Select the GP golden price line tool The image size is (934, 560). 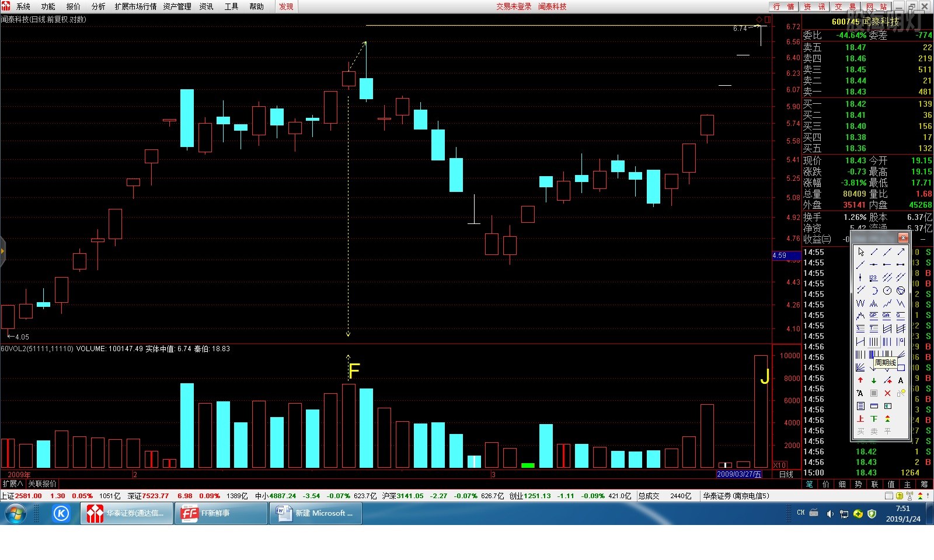point(874,316)
